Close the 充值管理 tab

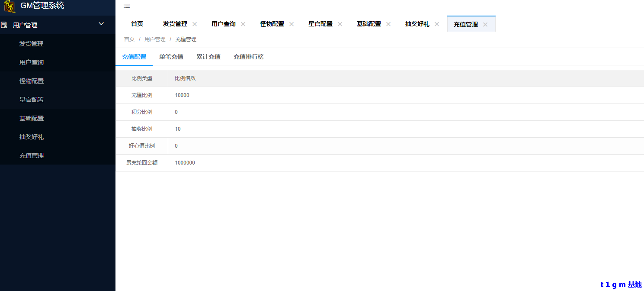tap(485, 25)
